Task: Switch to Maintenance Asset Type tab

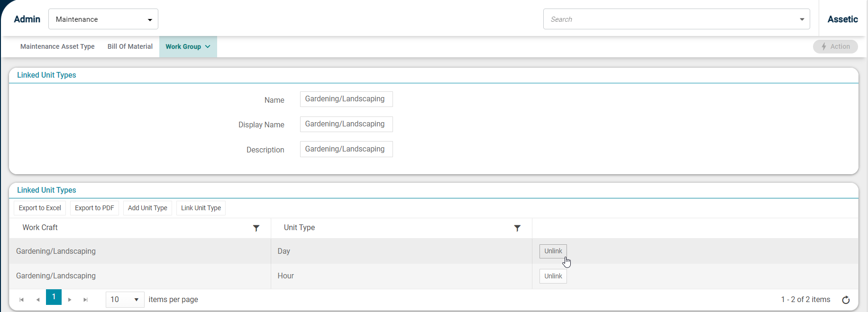Action: [57, 46]
